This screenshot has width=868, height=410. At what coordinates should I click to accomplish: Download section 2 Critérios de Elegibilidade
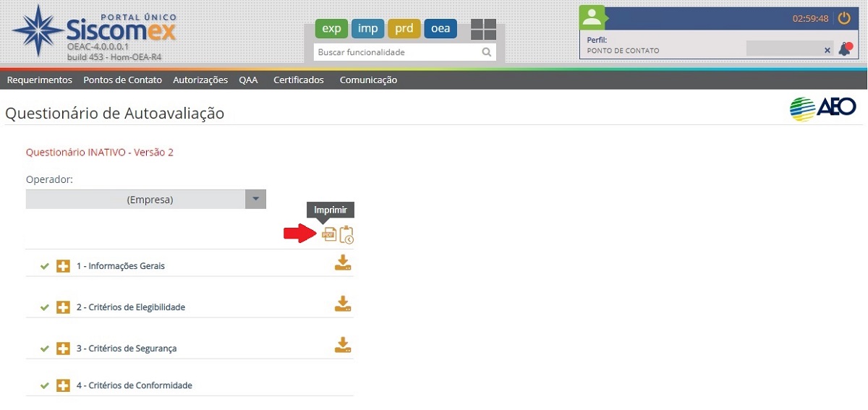tap(343, 304)
